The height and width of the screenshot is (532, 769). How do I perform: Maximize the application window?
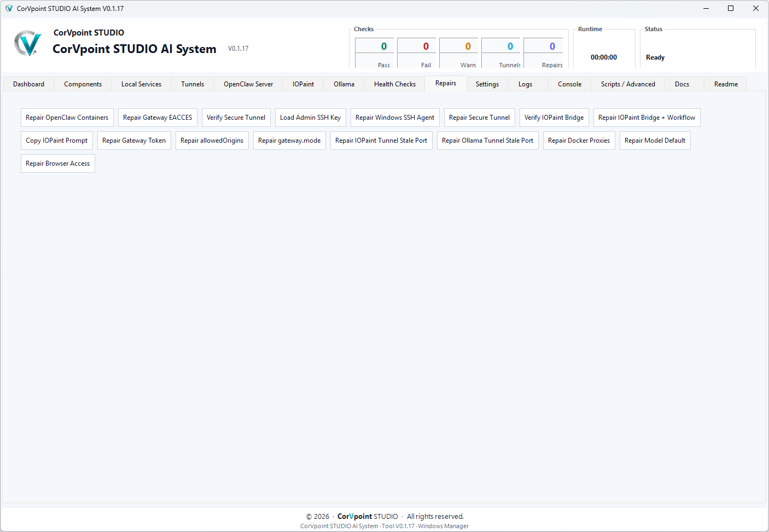coord(731,8)
